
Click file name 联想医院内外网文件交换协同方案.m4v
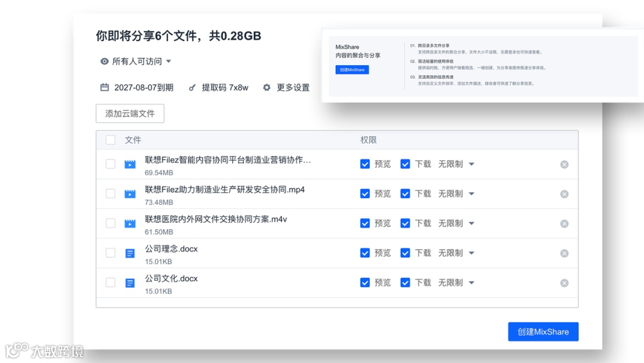click(216, 219)
